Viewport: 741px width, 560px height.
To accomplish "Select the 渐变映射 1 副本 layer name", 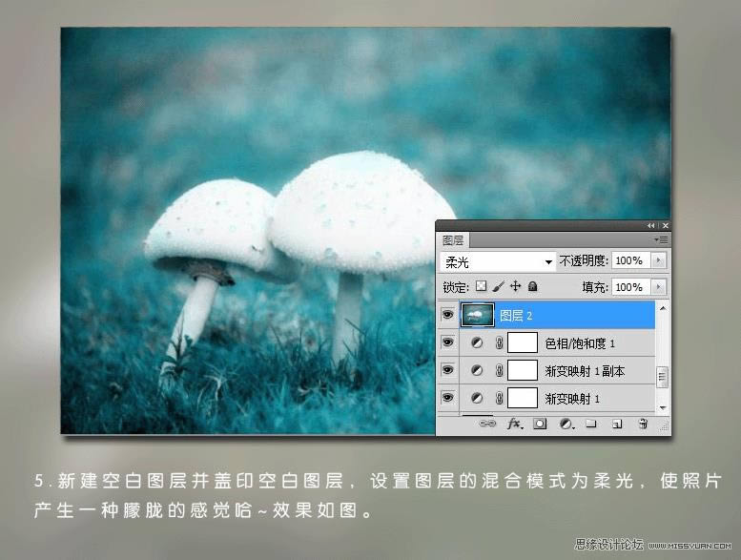I will [x=585, y=371].
